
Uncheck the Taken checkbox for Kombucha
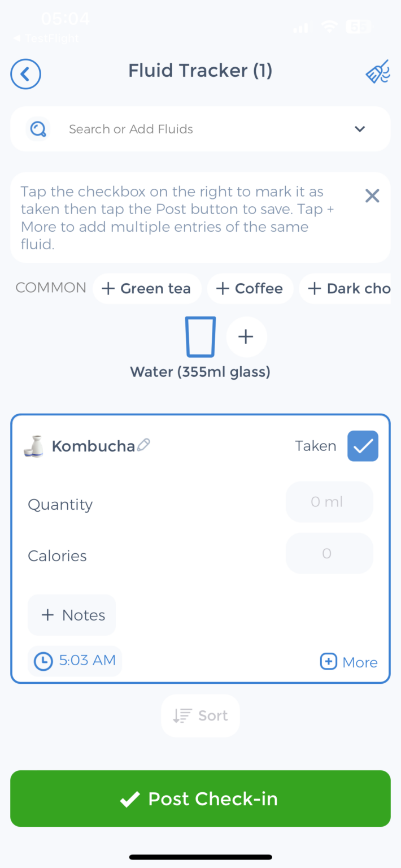(363, 446)
